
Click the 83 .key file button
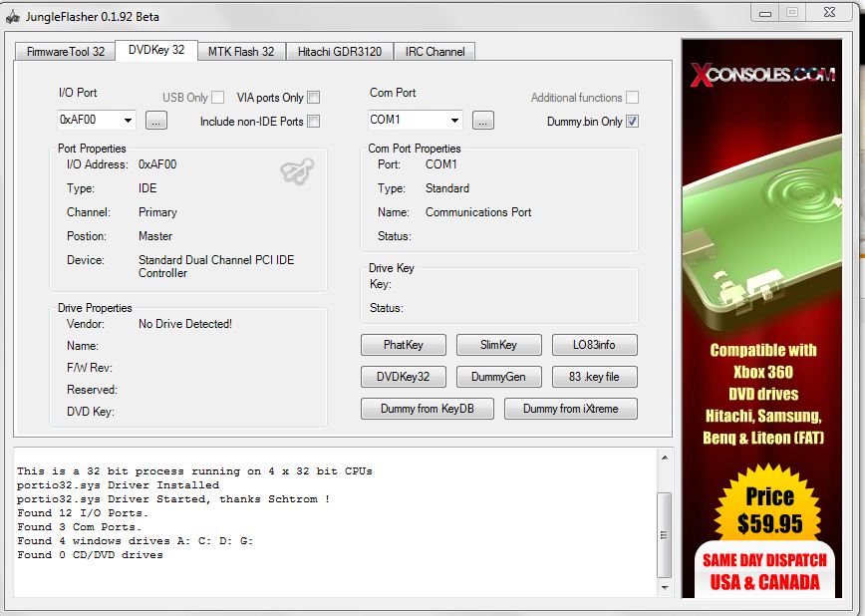point(594,377)
